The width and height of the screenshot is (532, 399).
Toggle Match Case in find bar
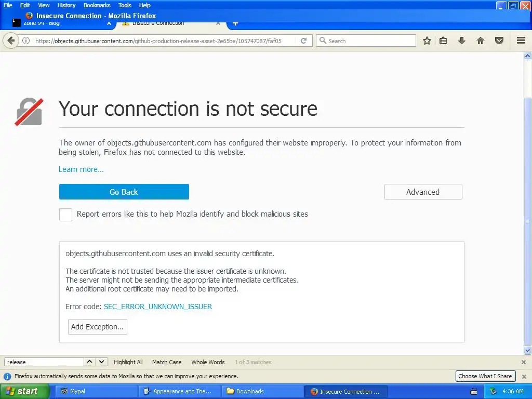point(167,362)
